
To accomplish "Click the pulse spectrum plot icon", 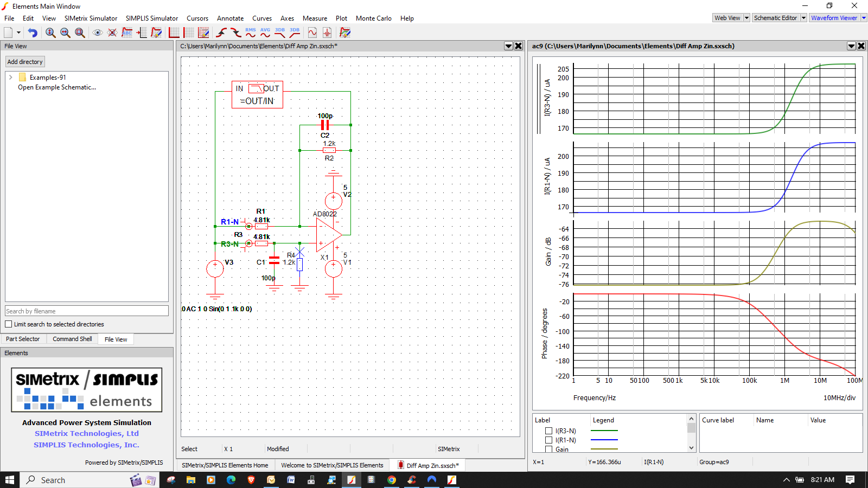I will tap(327, 33).
